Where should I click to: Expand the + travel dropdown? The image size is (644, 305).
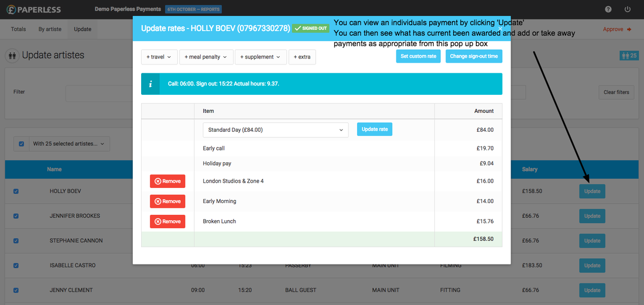tap(159, 57)
